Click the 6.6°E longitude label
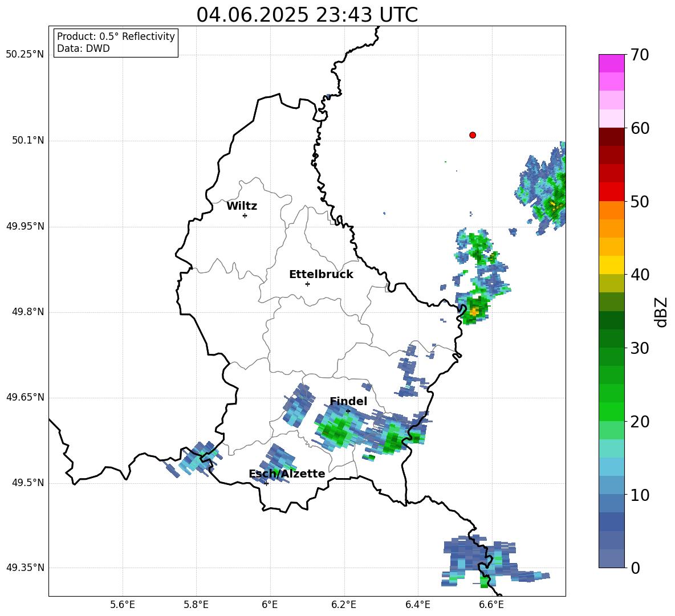 (x=491, y=605)
